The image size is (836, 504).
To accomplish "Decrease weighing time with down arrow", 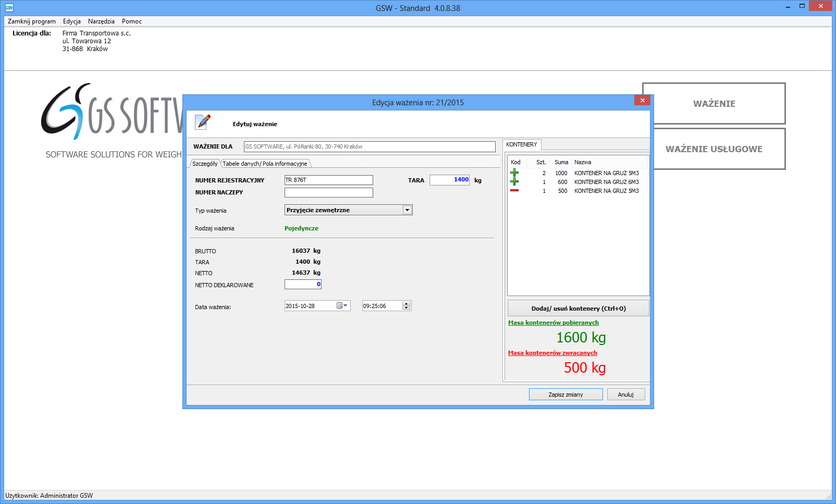I will [407, 308].
